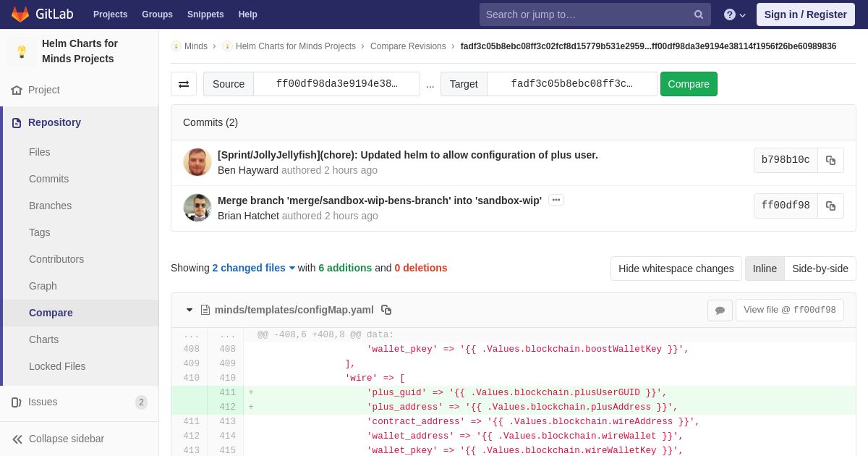Open the Groups menu
This screenshot has height=456, width=868.
click(x=157, y=14)
